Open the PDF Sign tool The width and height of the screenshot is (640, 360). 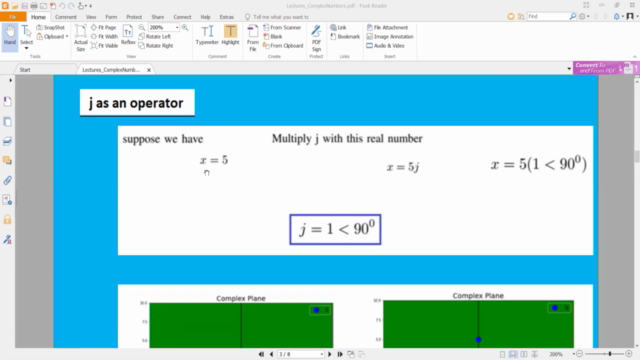point(316,38)
